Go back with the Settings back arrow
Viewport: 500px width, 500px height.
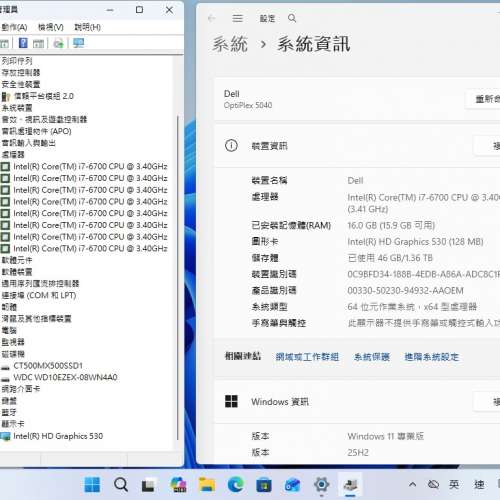point(211,18)
